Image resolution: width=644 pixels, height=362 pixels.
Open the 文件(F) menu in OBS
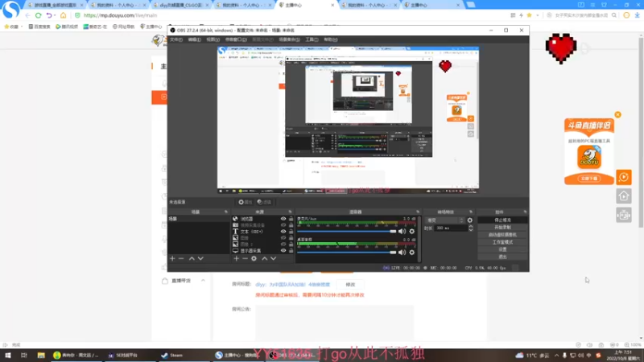176,39
